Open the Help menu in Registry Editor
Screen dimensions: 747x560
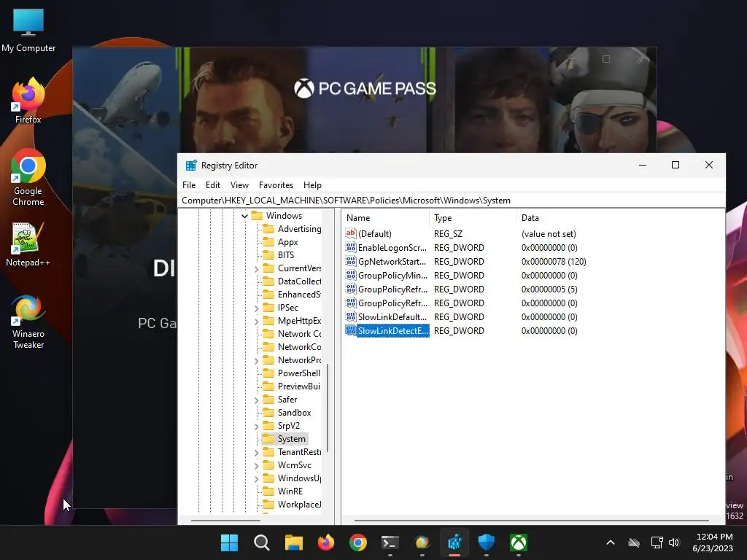[x=312, y=185]
